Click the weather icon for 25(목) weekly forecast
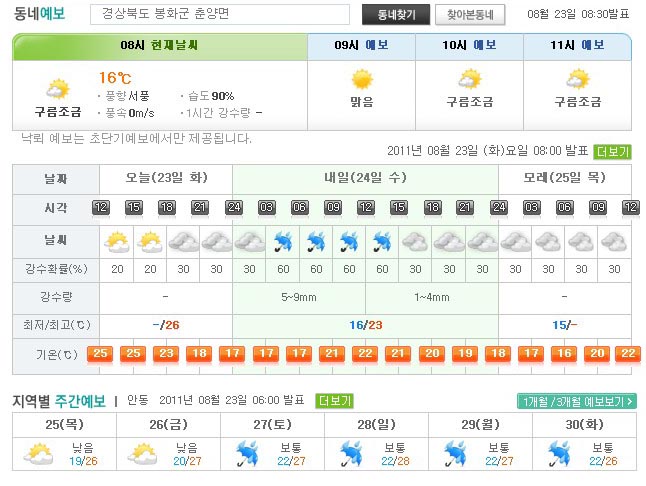The height and width of the screenshot is (486, 646). (38, 455)
